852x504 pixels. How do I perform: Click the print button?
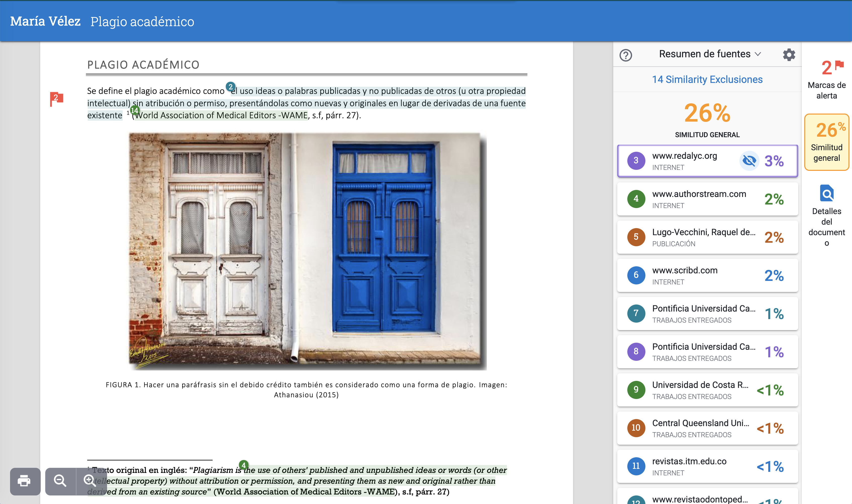click(25, 481)
